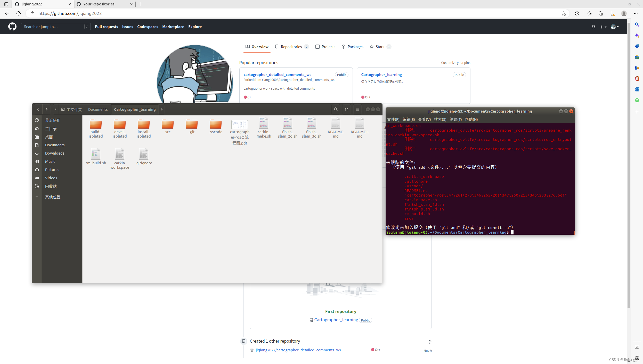Click the GitHub octocat logo
Viewport: 643px width, 364px height.
coord(12,27)
